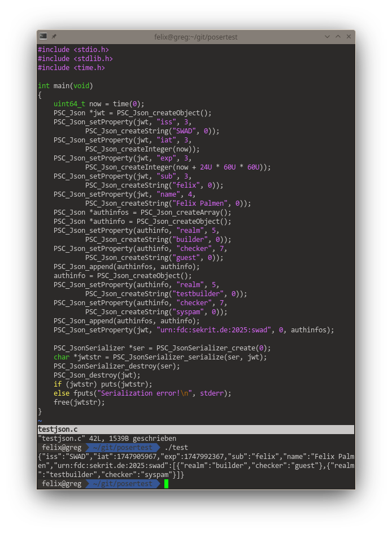392x533 pixels.
Task: Click the '"testjson.c" 42L, 1539B geschrieben' message
Action: tap(107, 439)
